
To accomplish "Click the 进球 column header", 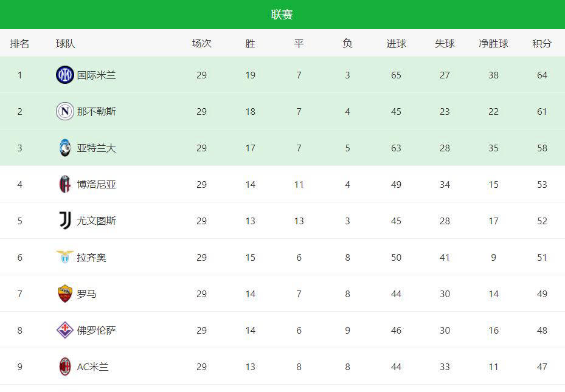I will pos(396,44).
